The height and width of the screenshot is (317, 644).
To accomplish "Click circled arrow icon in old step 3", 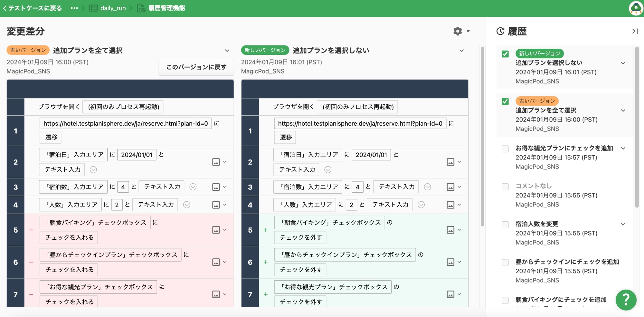I will click(x=193, y=187).
